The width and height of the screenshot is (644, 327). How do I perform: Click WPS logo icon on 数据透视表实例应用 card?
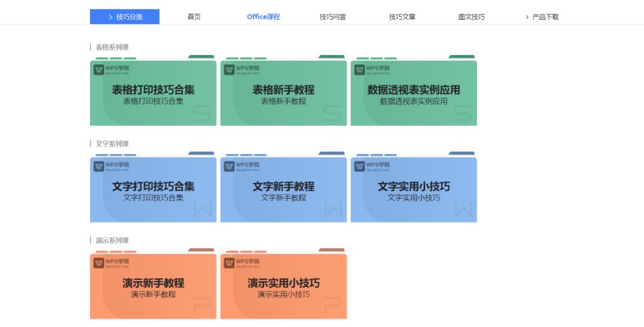point(360,70)
